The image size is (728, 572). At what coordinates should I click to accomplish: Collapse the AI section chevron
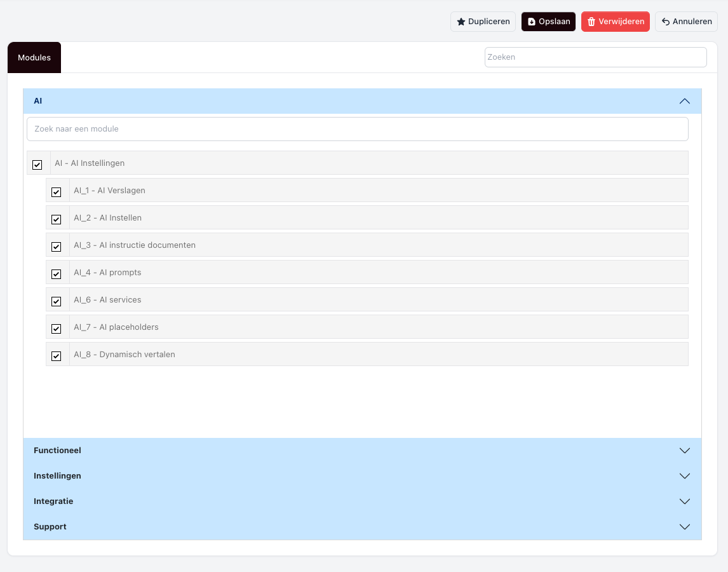point(684,101)
